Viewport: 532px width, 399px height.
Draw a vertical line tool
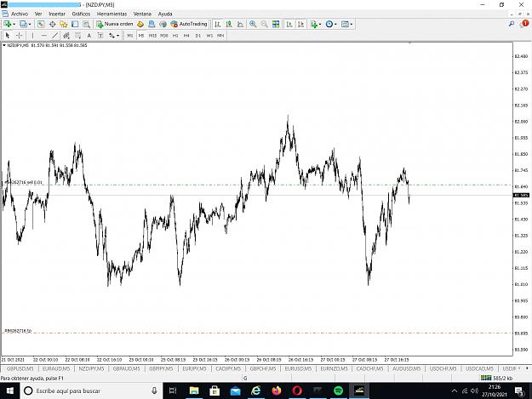click(x=32, y=35)
